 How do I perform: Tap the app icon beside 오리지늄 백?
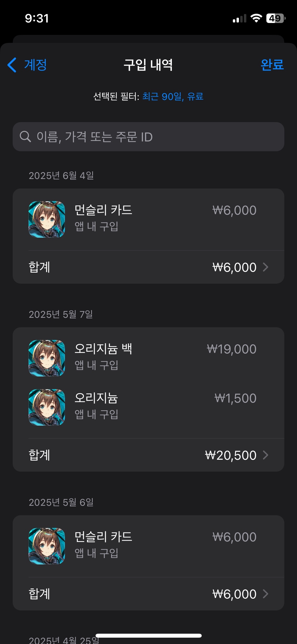click(x=47, y=358)
